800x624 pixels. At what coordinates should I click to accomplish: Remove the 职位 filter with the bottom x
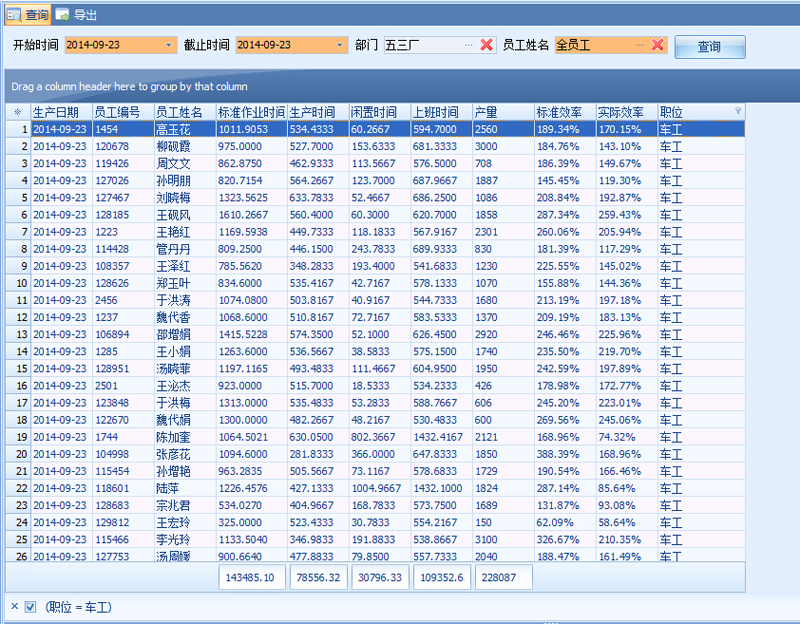pyautogui.click(x=14, y=606)
